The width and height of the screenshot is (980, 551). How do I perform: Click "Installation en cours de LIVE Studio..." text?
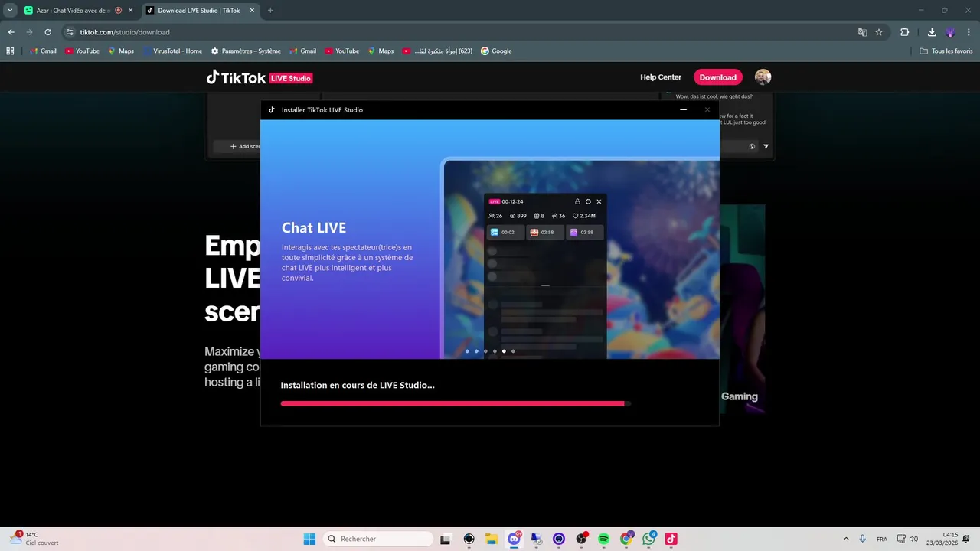tap(358, 385)
